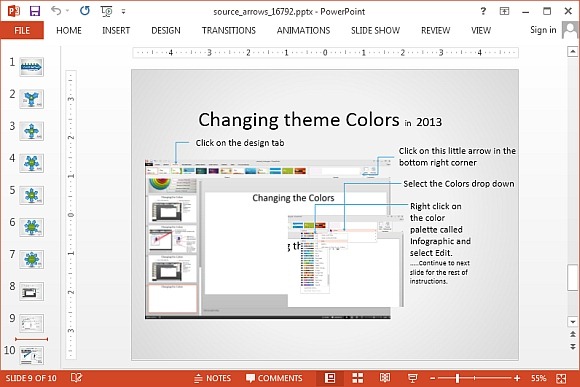Click the zoom in plus button

click(x=517, y=378)
